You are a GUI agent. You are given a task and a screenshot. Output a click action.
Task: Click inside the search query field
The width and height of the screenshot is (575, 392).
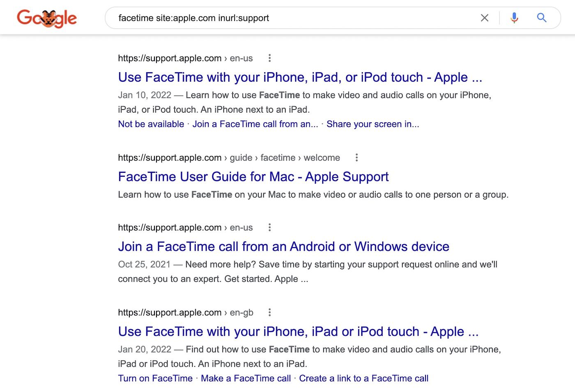pos(287,18)
